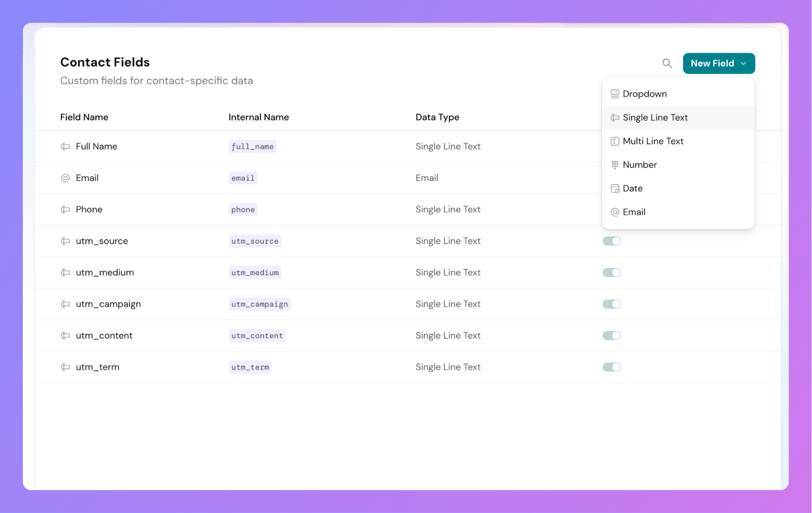Click the Data Type column header
The image size is (812, 513).
tap(437, 117)
